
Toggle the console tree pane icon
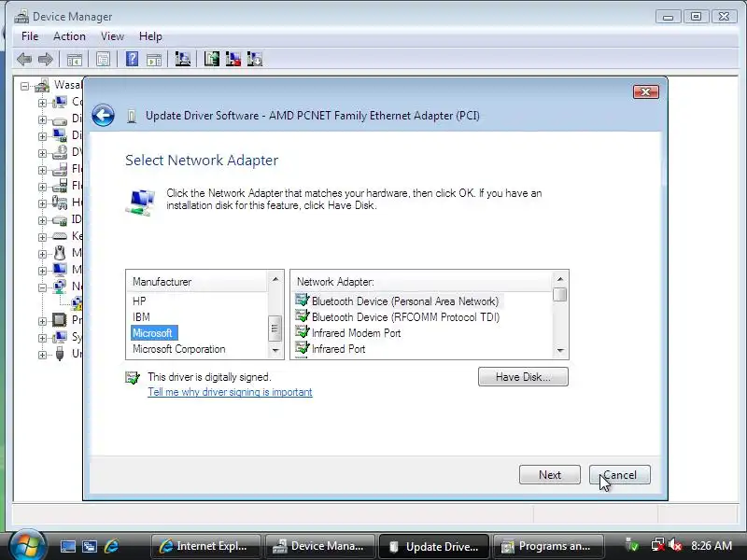pyautogui.click(x=75, y=60)
